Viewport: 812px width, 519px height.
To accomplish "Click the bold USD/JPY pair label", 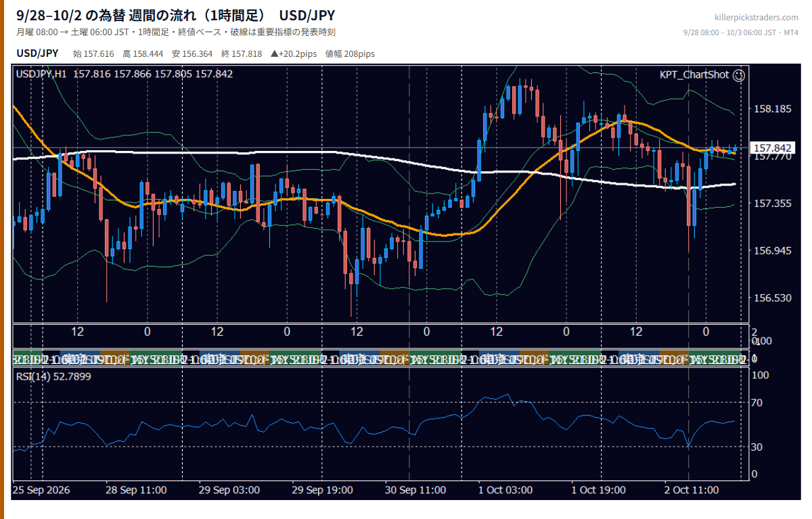I will [37, 53].
